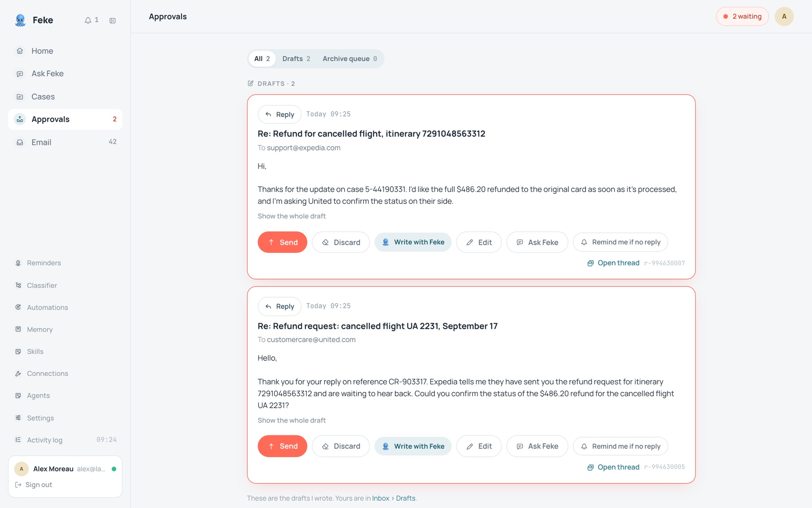812x508 pixels.
Task: Show the whole United draft
Action: tap(291, 420)
